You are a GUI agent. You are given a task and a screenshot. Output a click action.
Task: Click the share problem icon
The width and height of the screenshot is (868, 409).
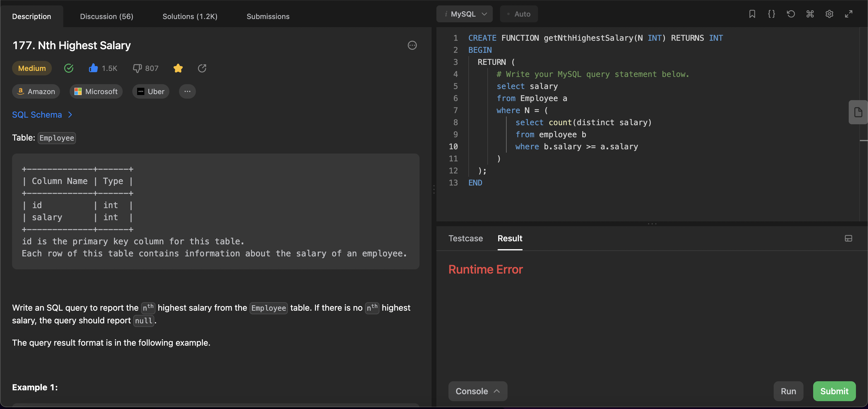coord(202,68)
